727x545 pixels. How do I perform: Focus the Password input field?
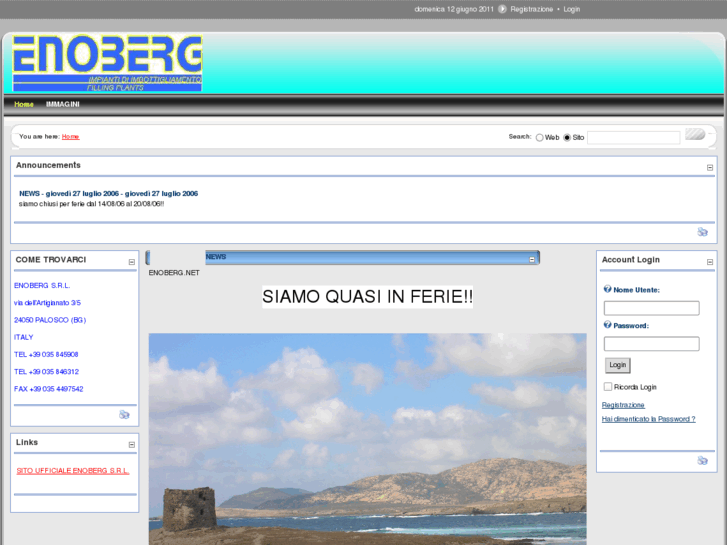651,344
